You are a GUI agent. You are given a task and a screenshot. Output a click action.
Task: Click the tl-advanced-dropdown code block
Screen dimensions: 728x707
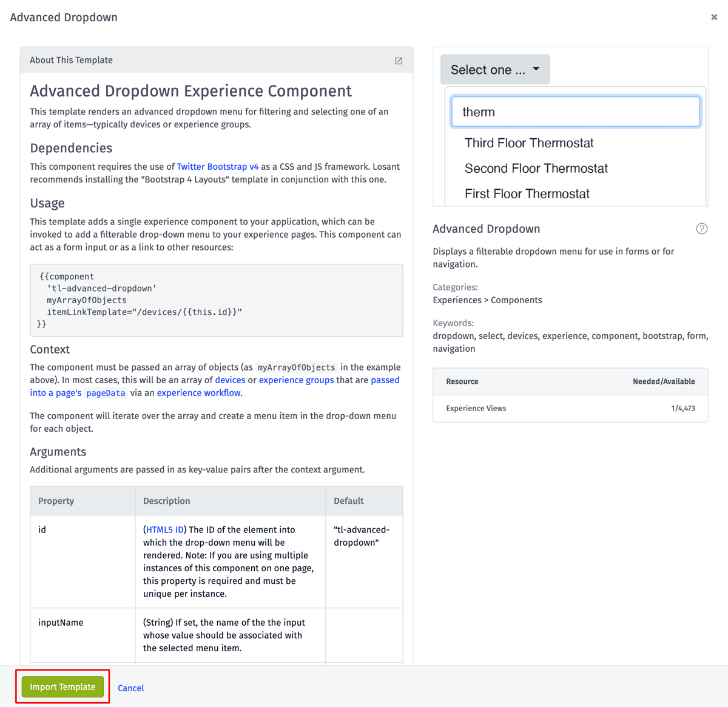[x=217, y=300]
